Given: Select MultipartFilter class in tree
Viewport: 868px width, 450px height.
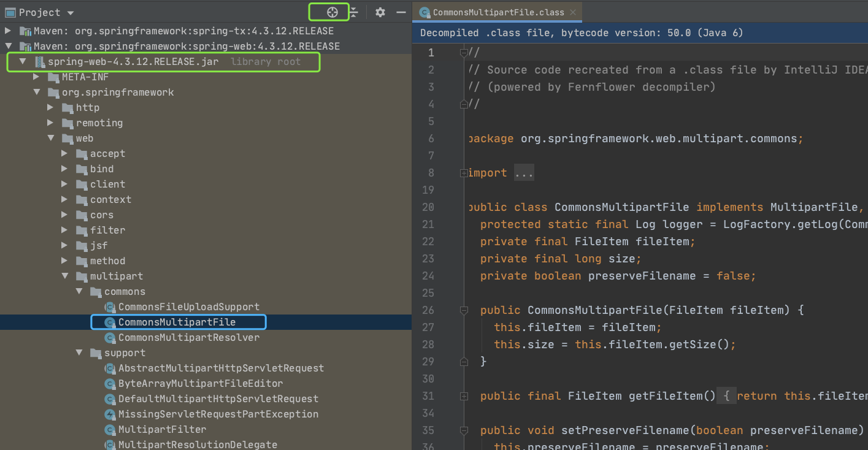Looking at the screenshot, I should [162, 429].
